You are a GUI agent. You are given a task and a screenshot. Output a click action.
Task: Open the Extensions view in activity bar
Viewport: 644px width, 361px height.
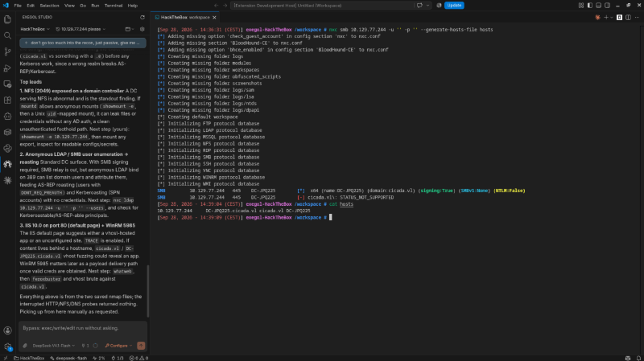pos(7,100)
